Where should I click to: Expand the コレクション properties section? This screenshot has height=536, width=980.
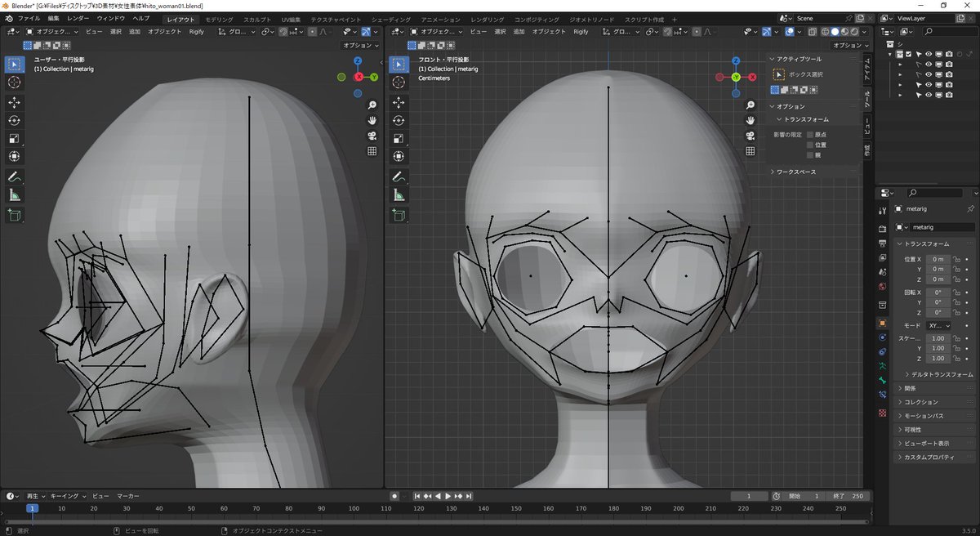coord(920,402)
